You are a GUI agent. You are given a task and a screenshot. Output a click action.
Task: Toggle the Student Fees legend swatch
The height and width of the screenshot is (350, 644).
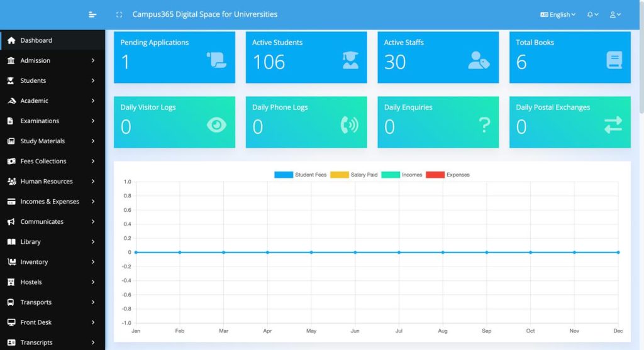[284, 175]
